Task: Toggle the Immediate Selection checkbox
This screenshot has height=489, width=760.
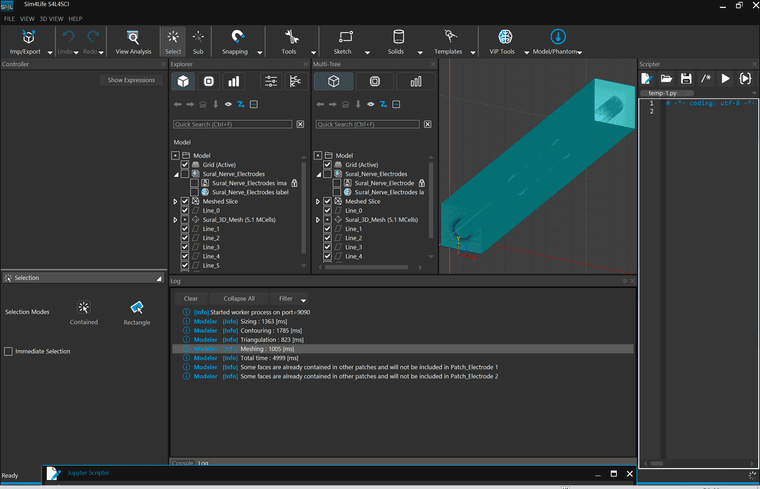Action: [x=8, y=351]
